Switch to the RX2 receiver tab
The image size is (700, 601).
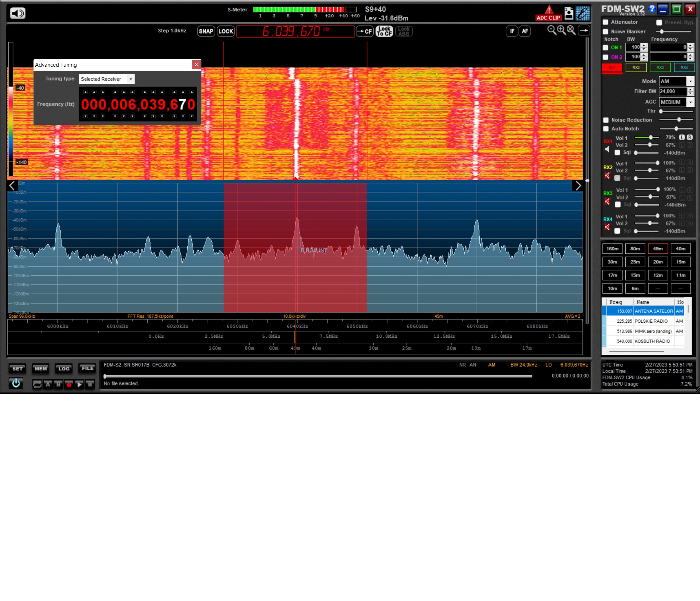pyautogui.click(x=636, y=67)
